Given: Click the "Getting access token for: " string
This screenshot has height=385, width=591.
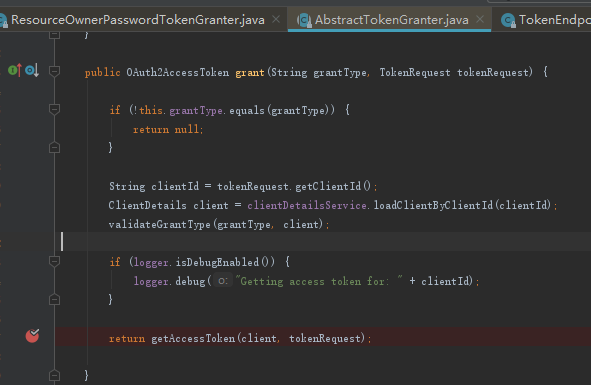Looking at the screenshot, I should click(x=319, y=281).
